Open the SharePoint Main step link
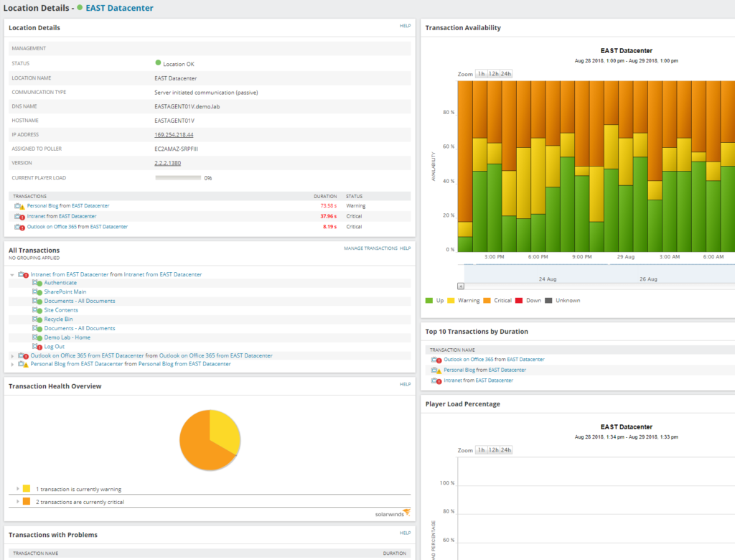This screenshot has width=735, height=560. pyautogui.click(x=65, y=291)
